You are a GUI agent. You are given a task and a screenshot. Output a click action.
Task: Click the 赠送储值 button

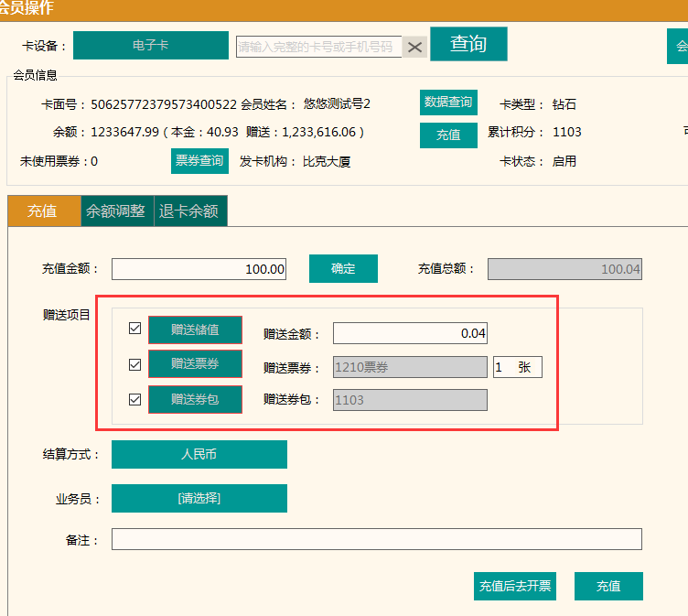tap(195, 330)
